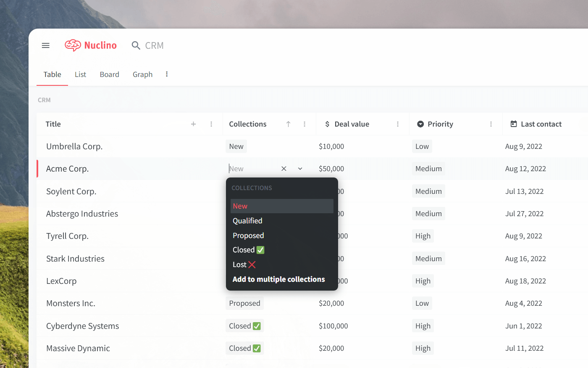Click Low priority for Umbrella Corp.
This screenshot has width=588, height=368.
tap(422, 146)
